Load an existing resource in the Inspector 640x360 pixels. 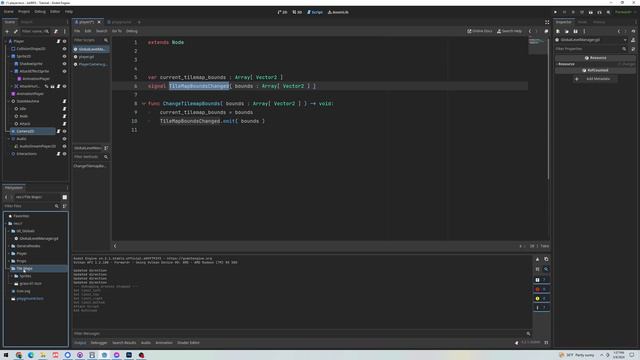pyautogui.click(x=567, y=31)
